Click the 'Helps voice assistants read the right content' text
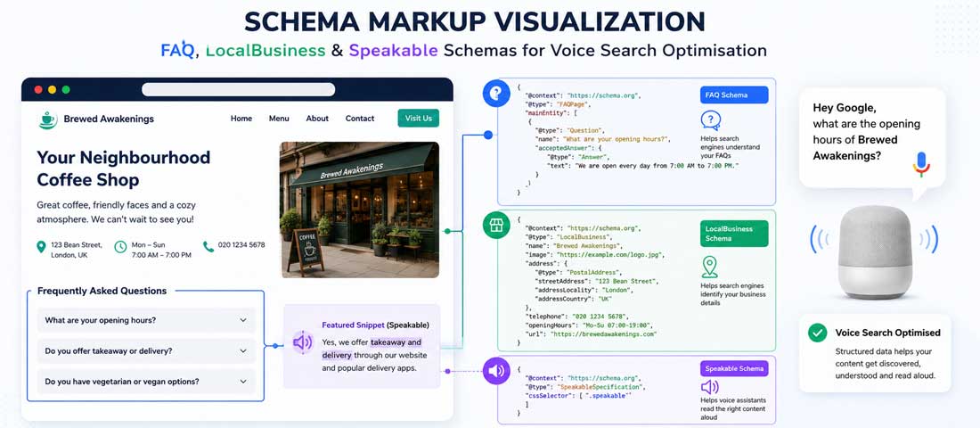The height and width of the screenshot is (428, 980). click(x=733, y=408)
